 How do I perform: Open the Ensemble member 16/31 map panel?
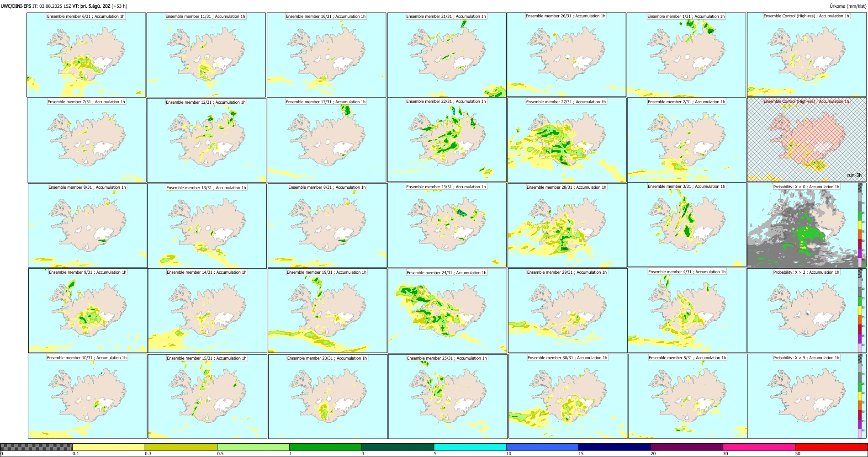point(327,55)
